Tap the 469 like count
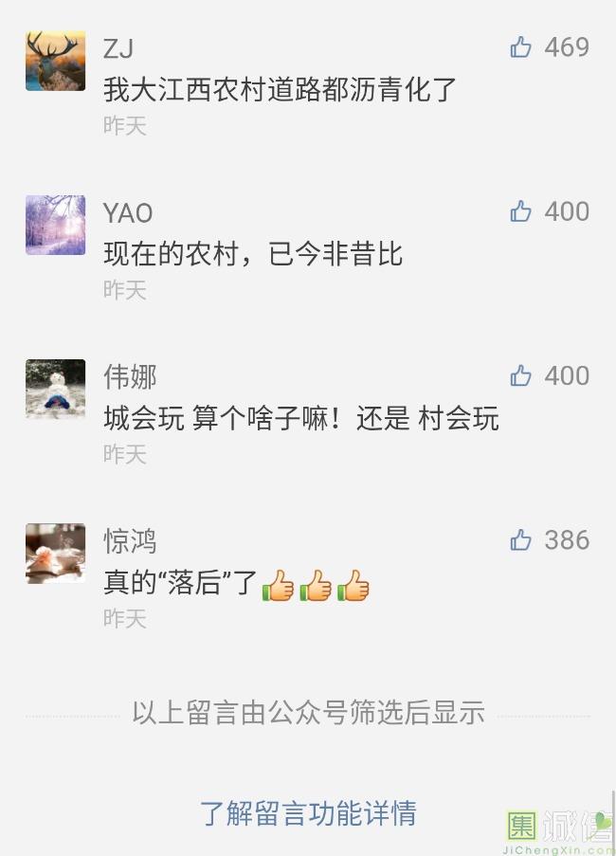 [x=567, y=47]
